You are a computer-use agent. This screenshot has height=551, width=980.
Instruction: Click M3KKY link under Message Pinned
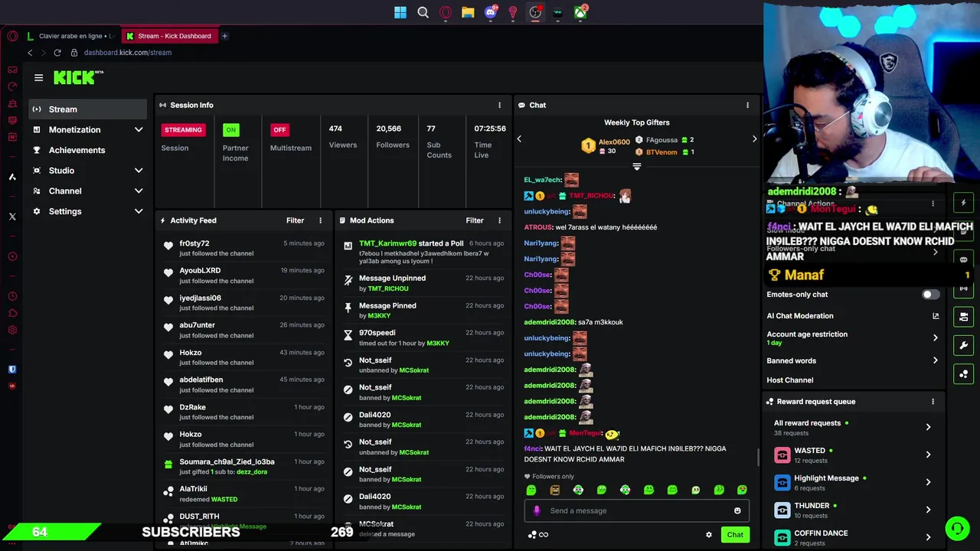pos(379,316)
